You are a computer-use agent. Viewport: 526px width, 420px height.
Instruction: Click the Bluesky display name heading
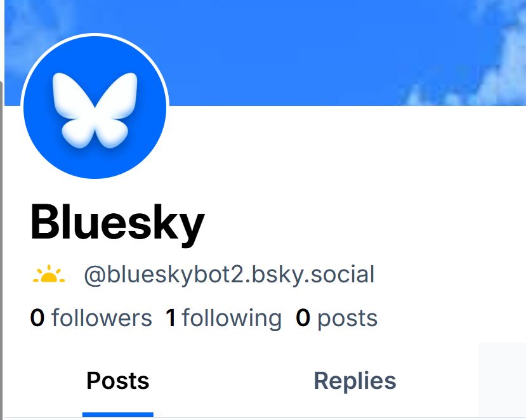[x=117, y=223]
